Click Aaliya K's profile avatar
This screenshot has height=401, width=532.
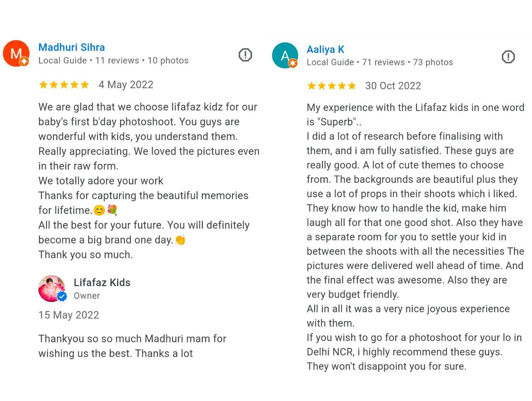(x=285, y=55)
